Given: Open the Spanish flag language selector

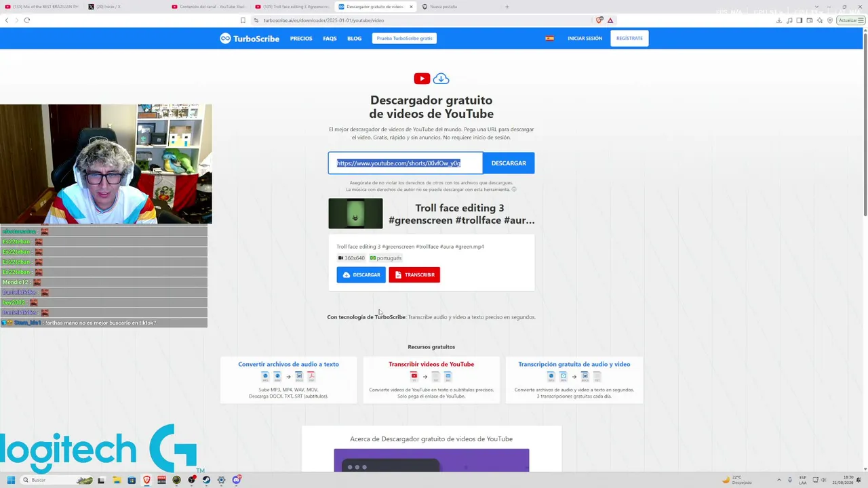Looking at the screenshot, I should point(549,39).
